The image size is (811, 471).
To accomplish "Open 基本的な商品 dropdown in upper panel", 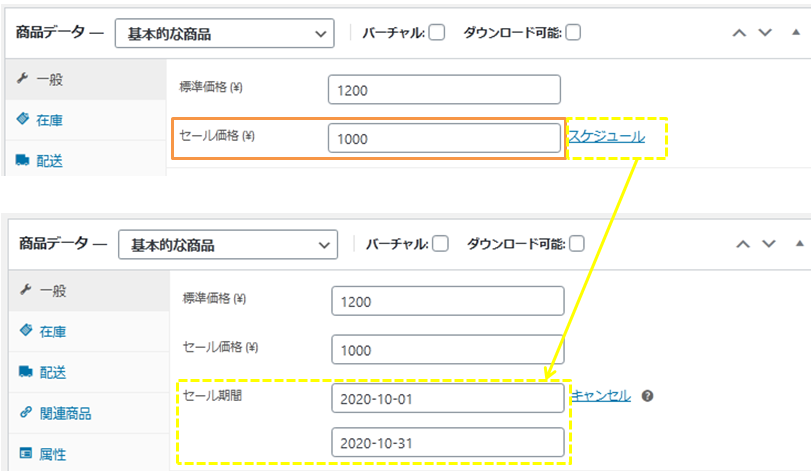I will click(224, 34).
